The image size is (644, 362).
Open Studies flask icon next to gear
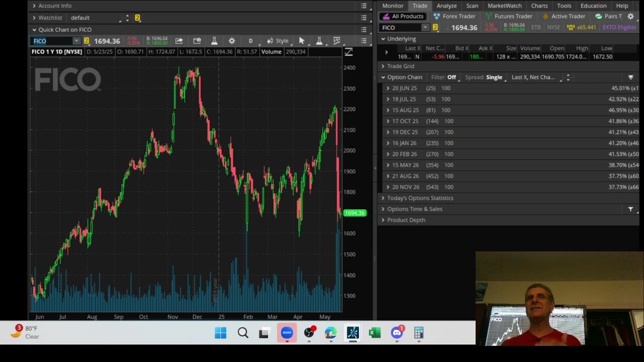[214, 41]
